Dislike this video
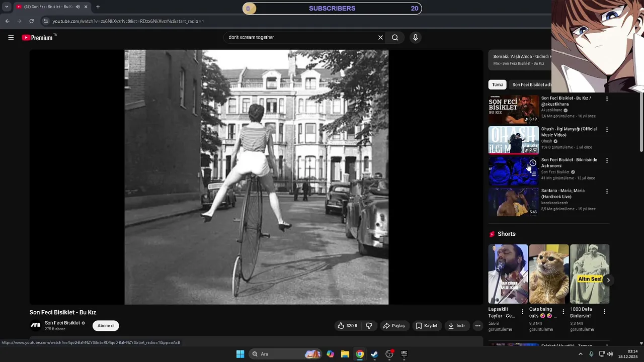This screenshot has height=362, width=644. (369, 326)
